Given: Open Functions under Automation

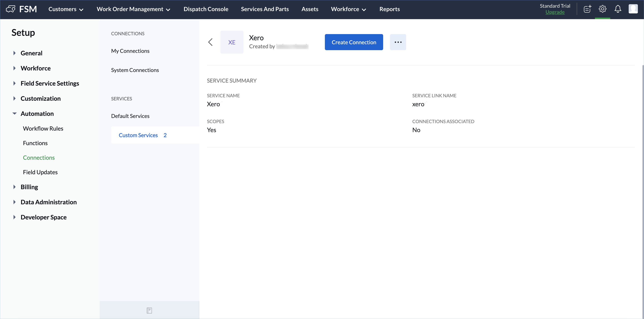Looking at the screenshot, I should (35, 143).
